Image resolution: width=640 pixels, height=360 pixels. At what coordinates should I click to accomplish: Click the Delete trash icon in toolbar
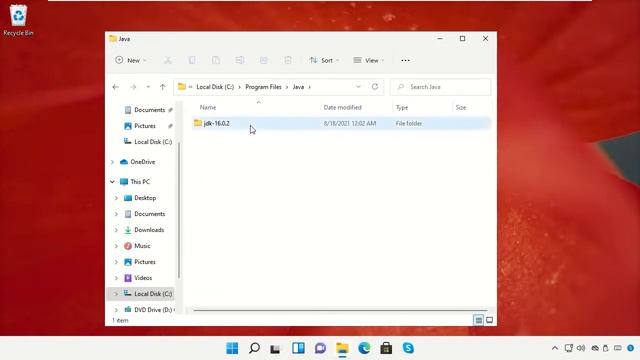click(x=288, y=60)
